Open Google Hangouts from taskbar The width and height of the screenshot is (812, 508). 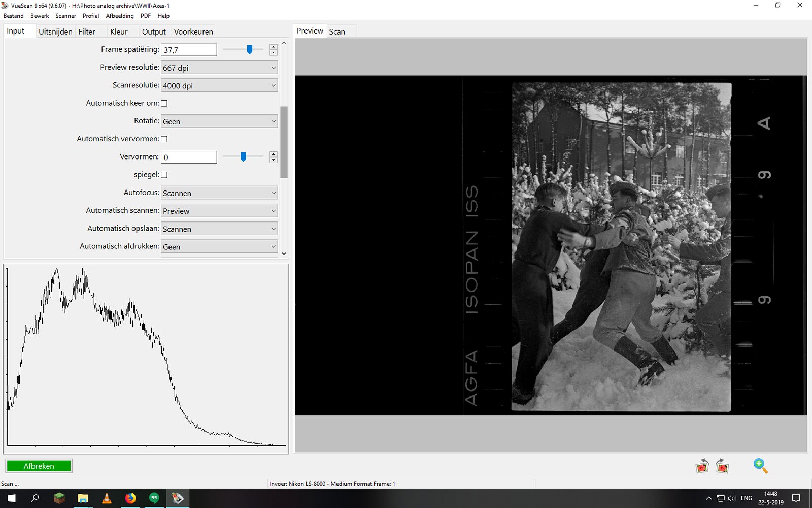tap(154, 498)
